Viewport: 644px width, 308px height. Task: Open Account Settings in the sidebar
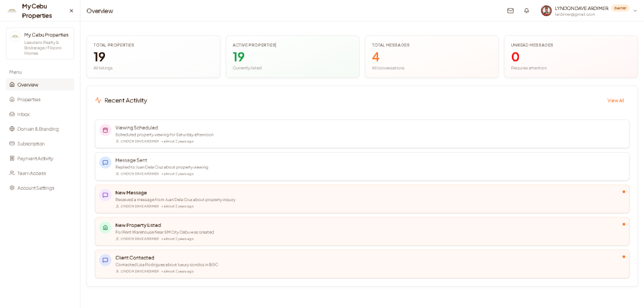pyautogui.click(x=35, y=188)
